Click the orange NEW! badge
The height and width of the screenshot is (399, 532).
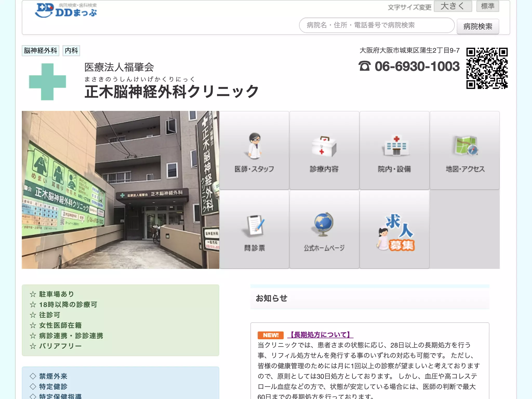pyautogui.click(x=270, y=335)
